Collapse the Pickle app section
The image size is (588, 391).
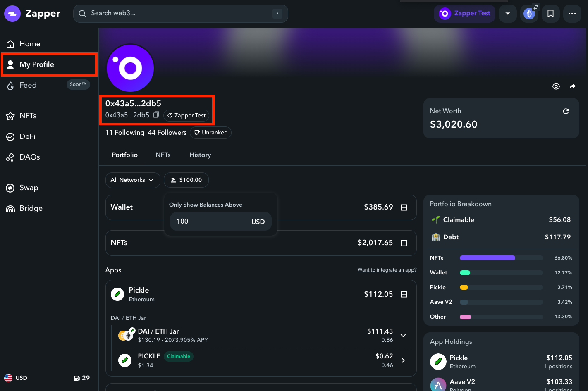[404, 294]
